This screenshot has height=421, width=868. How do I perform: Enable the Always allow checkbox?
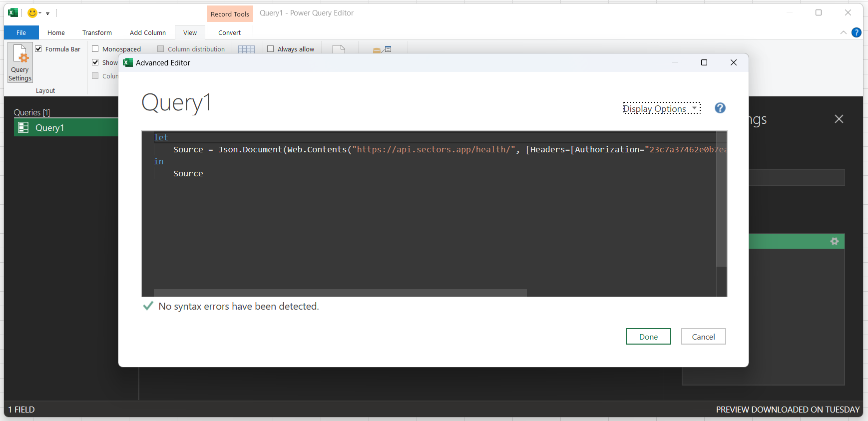tap(271, 49)
